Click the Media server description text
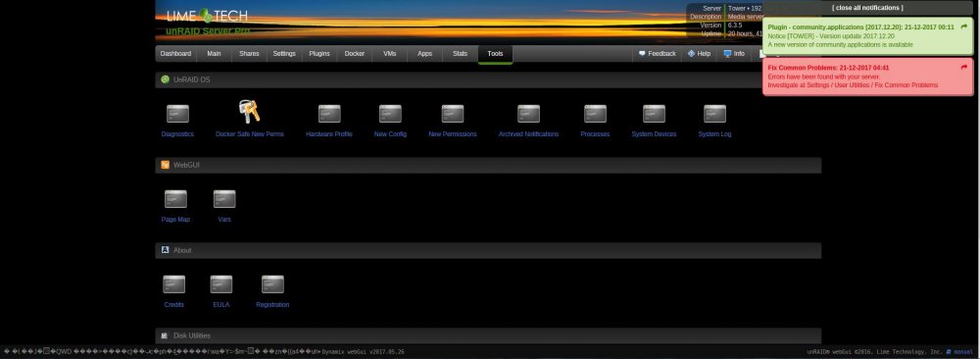The height and width of the screenshot is (359, 980). 745,17
